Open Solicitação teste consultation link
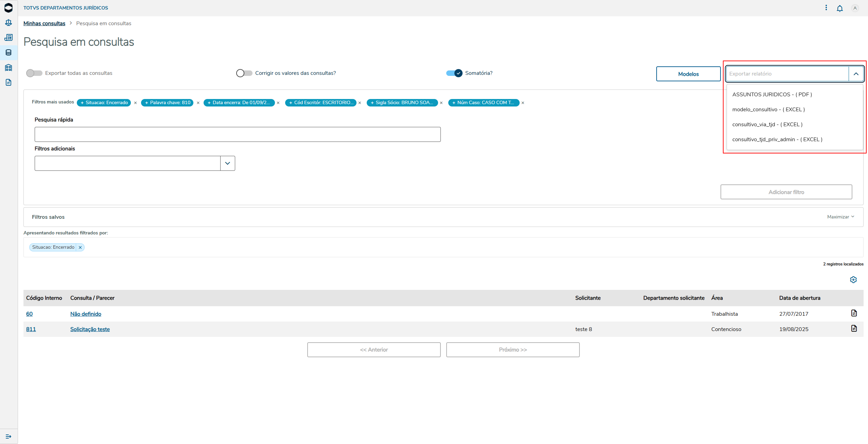Image resolution: width=868 pixels, height=444 pixels. click(x=90, y=329)
